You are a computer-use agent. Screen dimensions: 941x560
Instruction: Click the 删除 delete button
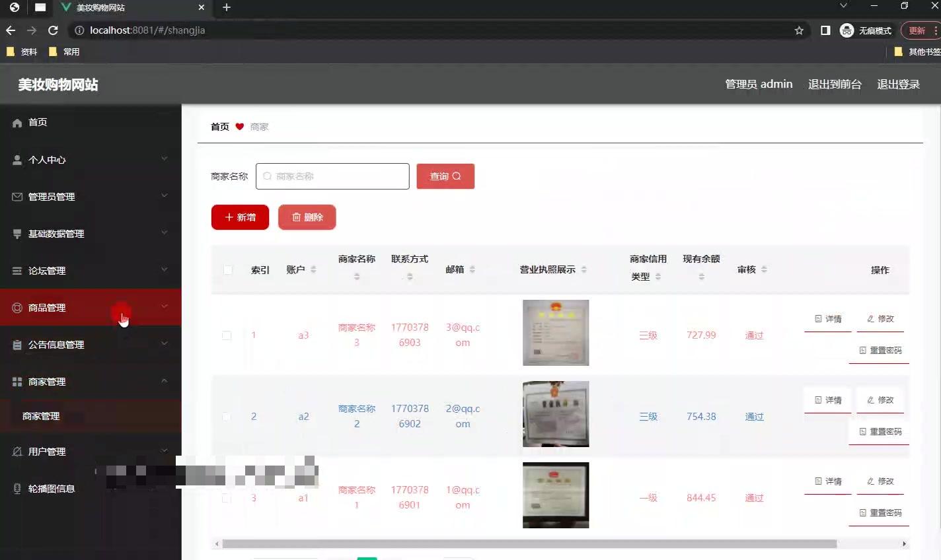click(x=307, y=217)
